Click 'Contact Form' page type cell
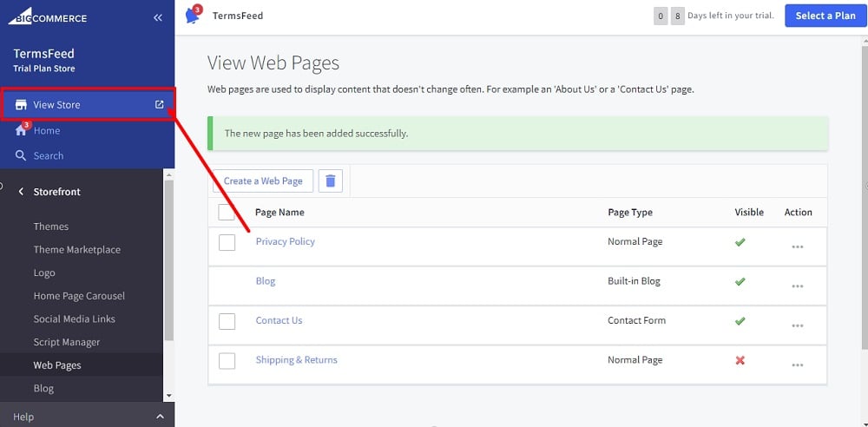 coord(636,320)
